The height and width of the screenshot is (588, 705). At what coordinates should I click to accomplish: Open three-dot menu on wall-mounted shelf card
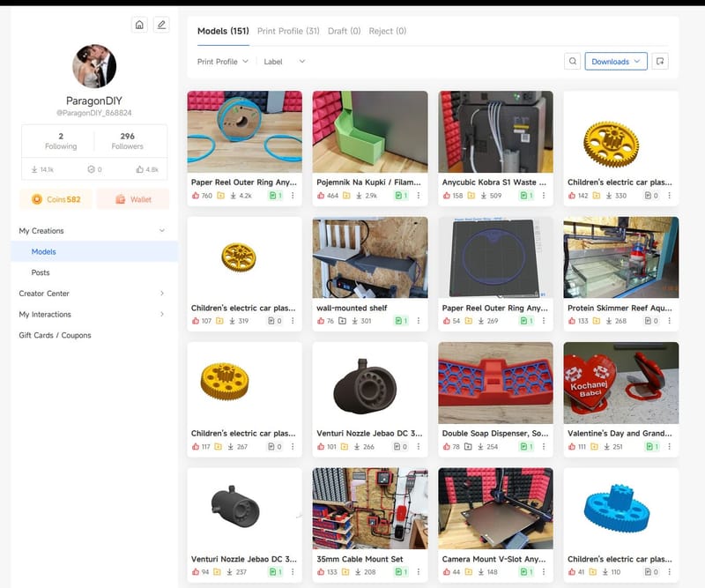point(418,321)
